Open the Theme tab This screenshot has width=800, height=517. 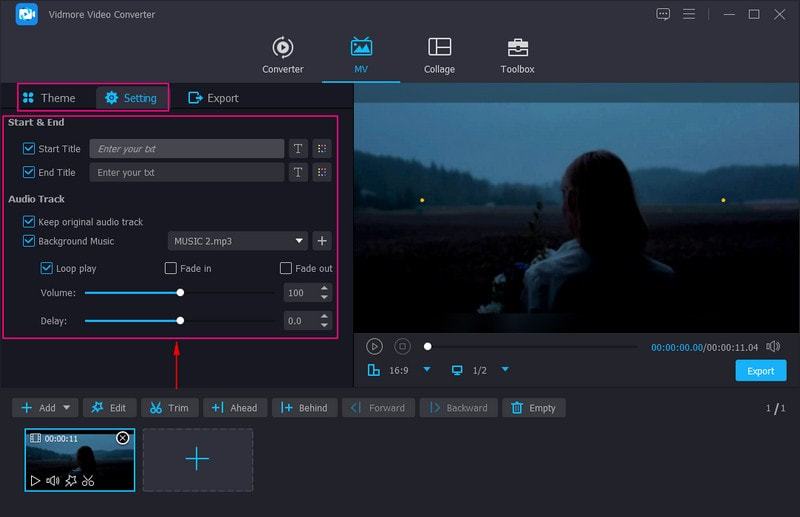(x=49, y=98)
